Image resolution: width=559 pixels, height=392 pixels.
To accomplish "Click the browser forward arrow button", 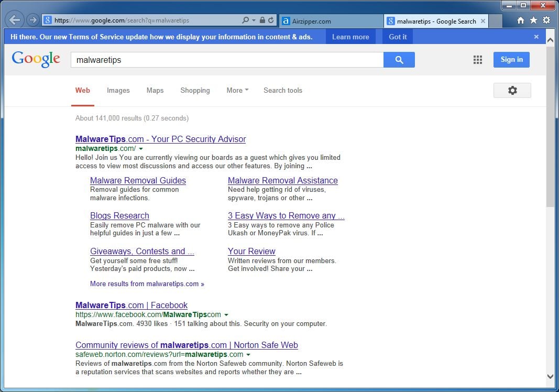I will tap(33, 20).
